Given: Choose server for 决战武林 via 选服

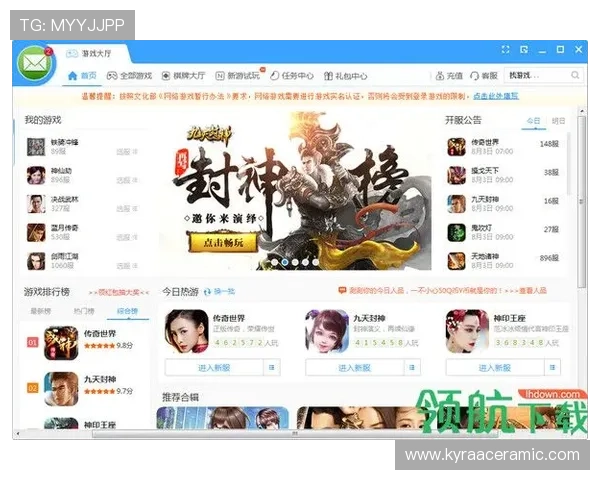Looking at the screenshot, I should pyautogui.click(x=127, y=209).
